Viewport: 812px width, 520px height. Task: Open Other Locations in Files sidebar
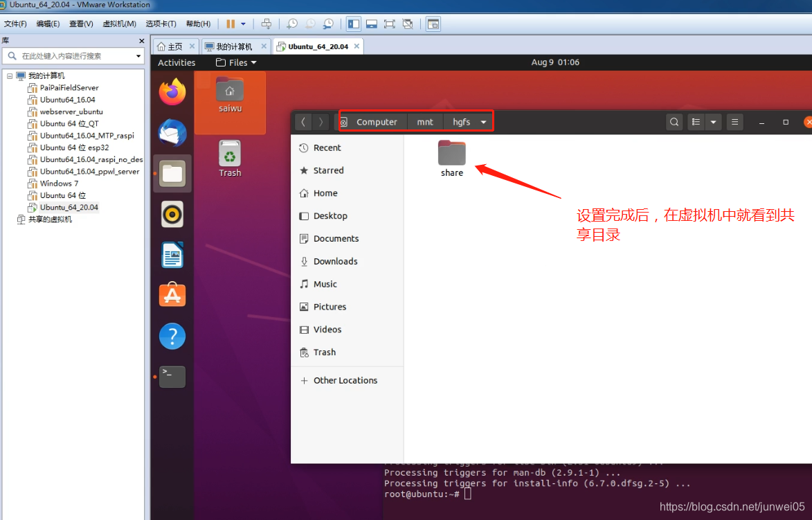tap(347, 380)
